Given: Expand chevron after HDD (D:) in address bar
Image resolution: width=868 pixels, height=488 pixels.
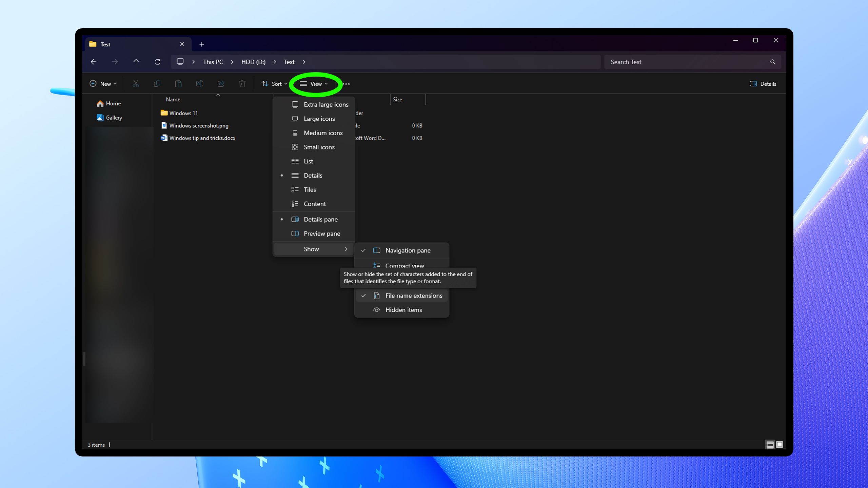Looking at the screenshot, I should (x=275, y=62).
